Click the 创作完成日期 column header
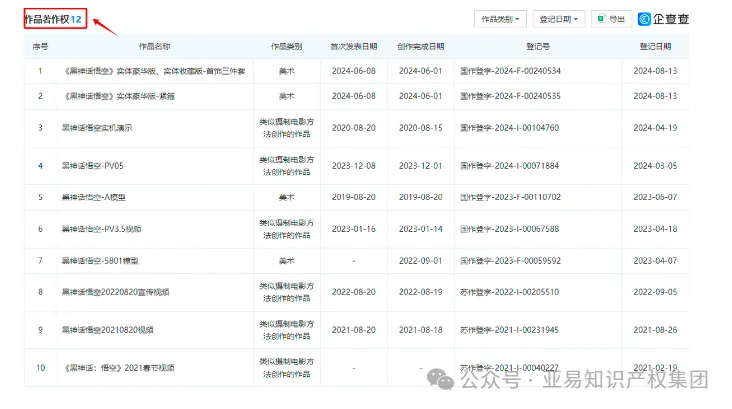Viewport: 732px width, 409px height. pos(421,47)
